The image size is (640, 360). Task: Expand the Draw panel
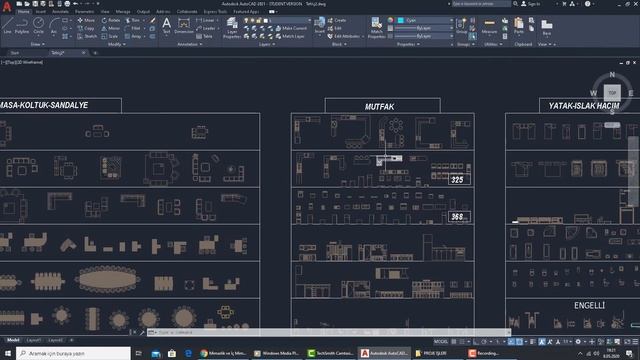point(38,44)
